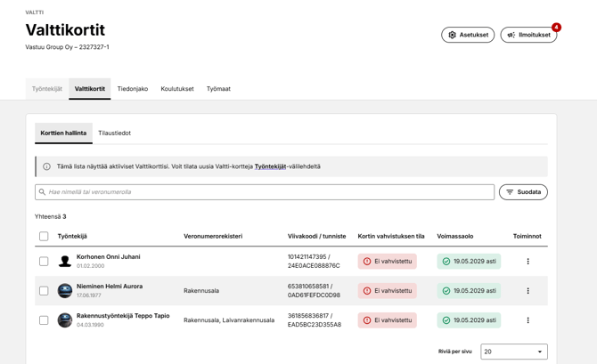Click the megaphone icon in Ilmoitukset
The image size is (597, 364).
pyautogui.click(x=511, y=35)
